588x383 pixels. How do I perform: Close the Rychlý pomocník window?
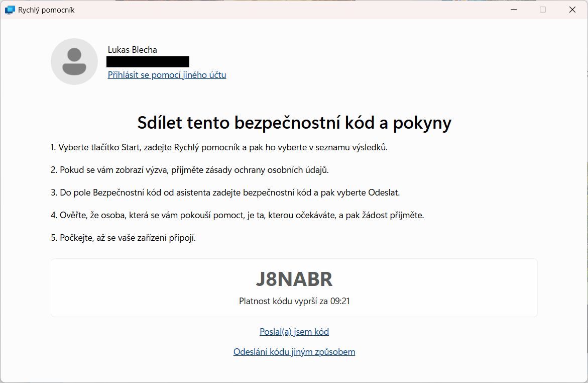(x=572, y=10)
